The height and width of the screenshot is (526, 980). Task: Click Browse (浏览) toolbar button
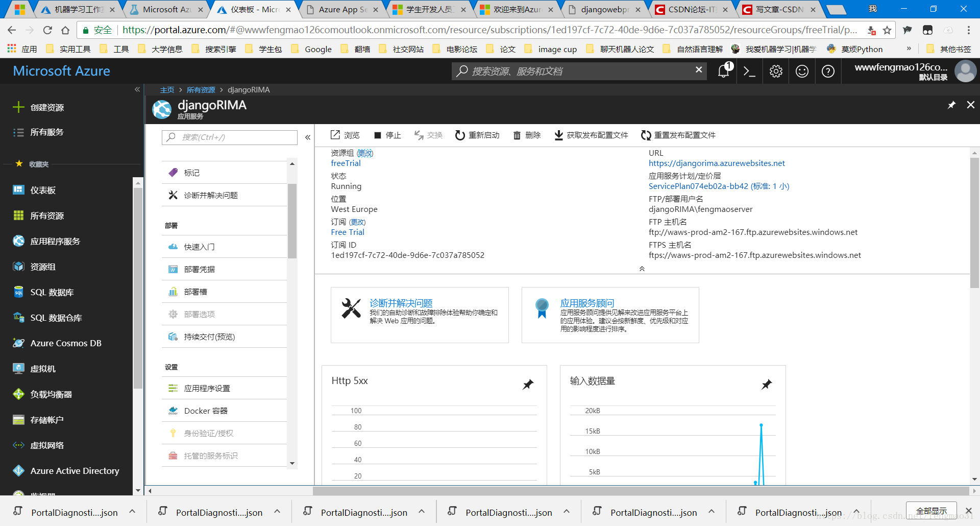tap(345, 135)
